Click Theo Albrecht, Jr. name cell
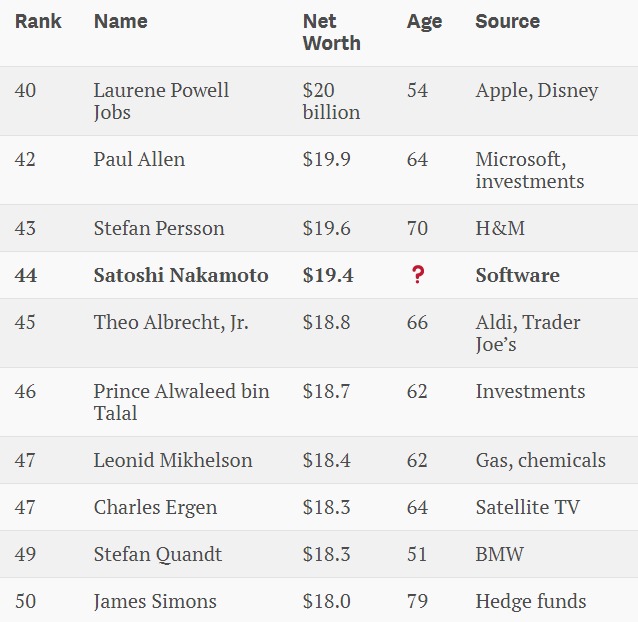Viewport: 638px width, 622px height. [171, 322]
